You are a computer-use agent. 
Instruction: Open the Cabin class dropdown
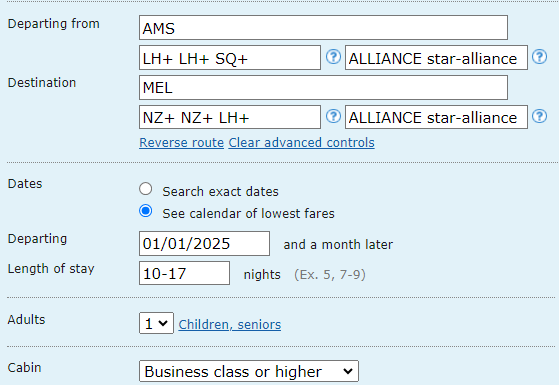pos(249,371)
